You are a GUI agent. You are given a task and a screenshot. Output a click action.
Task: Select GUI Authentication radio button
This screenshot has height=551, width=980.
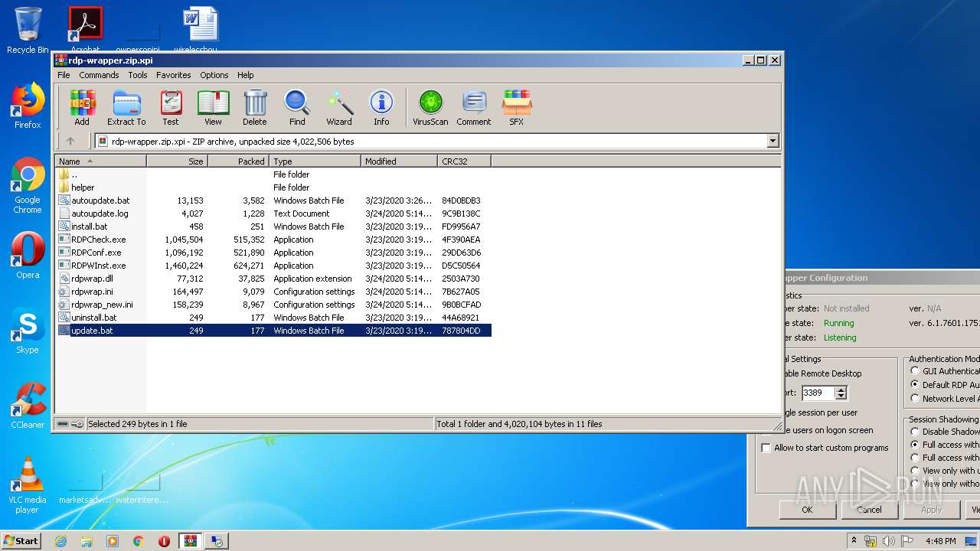[915, 371]
